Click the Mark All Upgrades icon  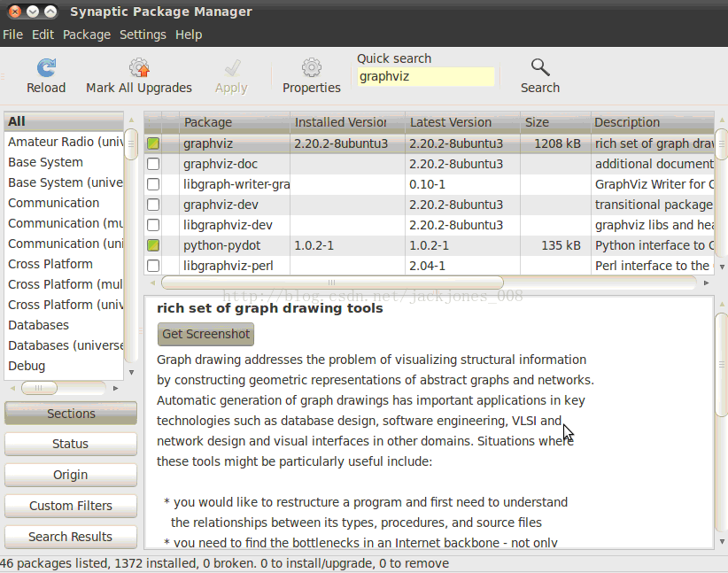(x=139, y=68)
